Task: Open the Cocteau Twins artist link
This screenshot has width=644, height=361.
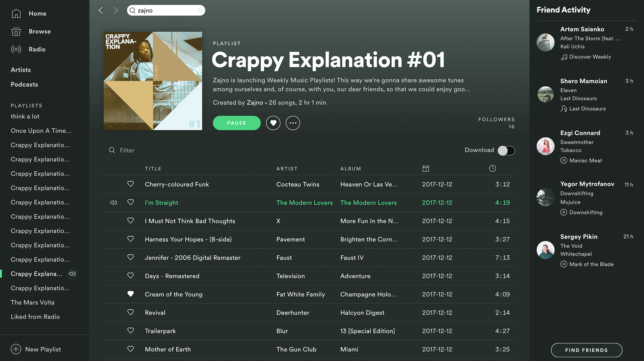Action: pyautogui.click(x=298, y=184)
